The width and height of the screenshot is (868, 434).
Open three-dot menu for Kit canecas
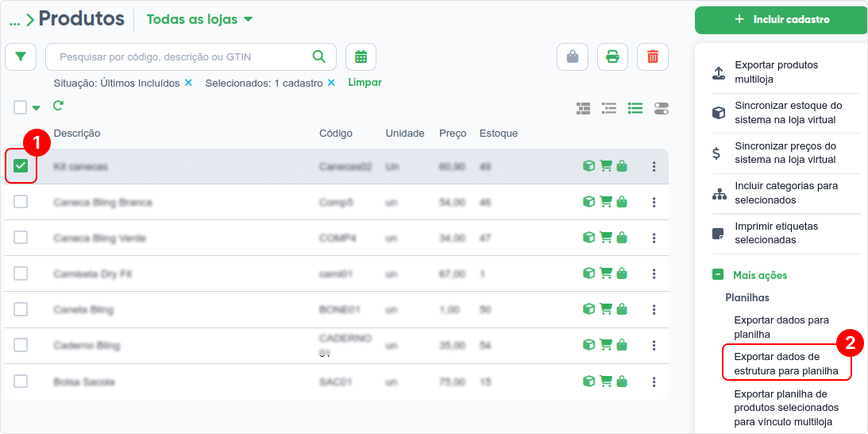[x=654, y=166]
